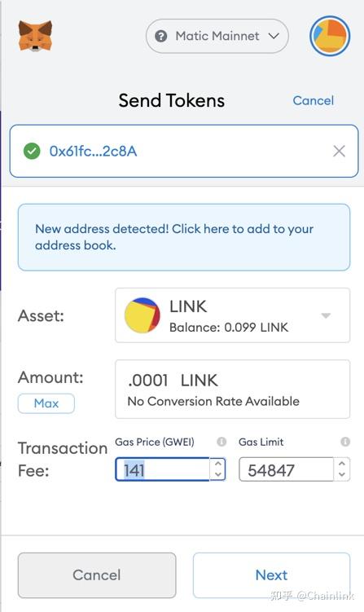Click the question mark network icon
The height and width of the screenshot is (612, 364).
pyautogui.click(x=160, y=37)
